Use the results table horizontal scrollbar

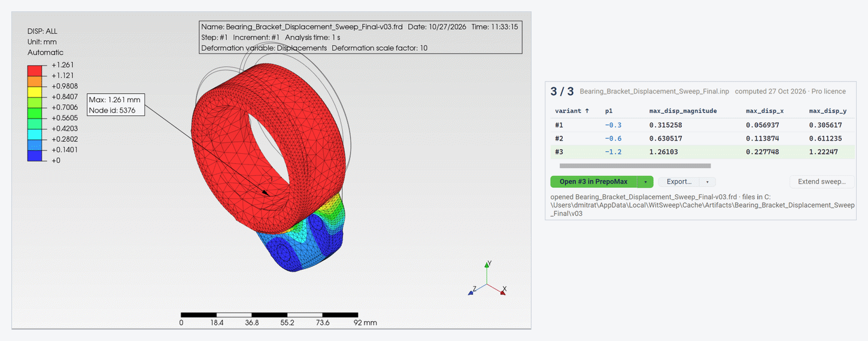tap(635, 166)
